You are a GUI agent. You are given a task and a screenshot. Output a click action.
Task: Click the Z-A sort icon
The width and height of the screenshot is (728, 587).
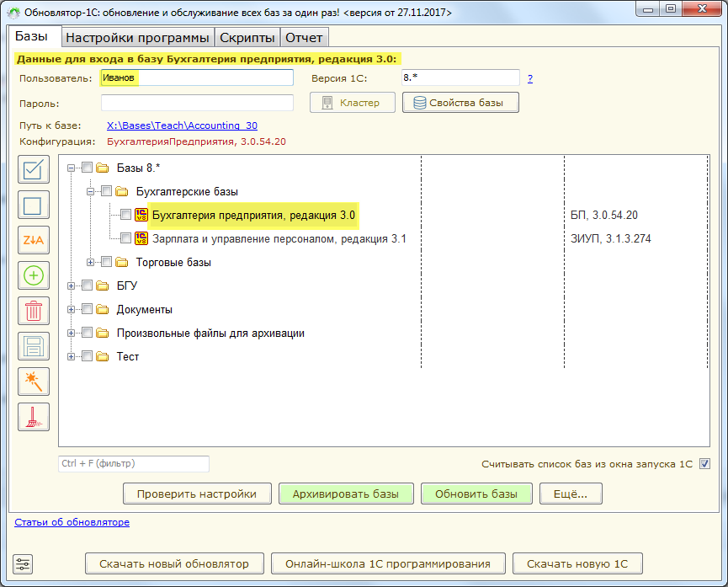[34, 240]
